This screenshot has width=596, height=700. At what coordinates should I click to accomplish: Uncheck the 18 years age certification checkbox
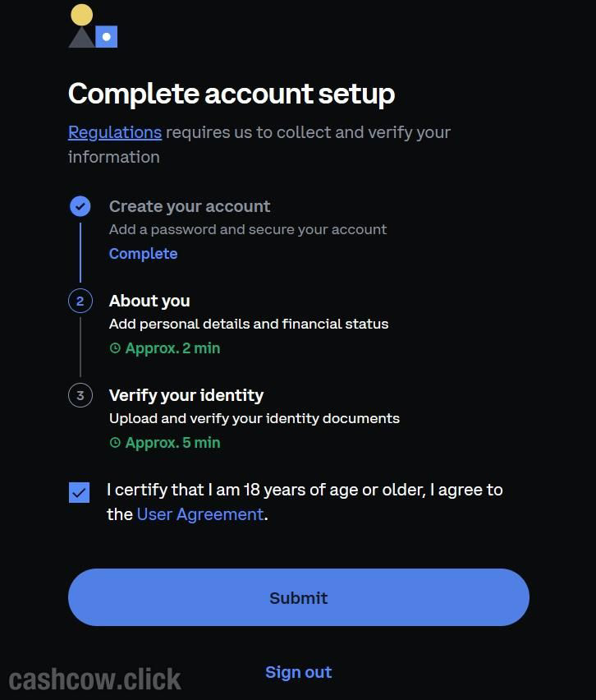(80, 492)
